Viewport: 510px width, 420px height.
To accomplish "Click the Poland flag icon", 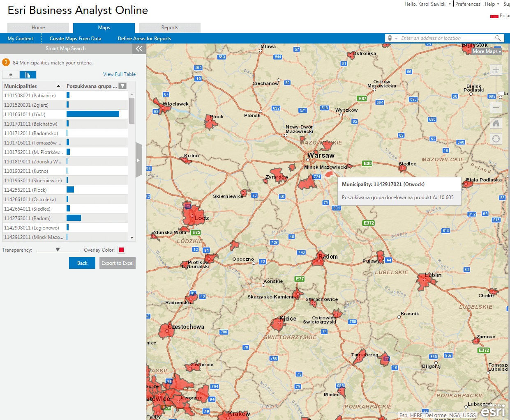I will point(494,16).
